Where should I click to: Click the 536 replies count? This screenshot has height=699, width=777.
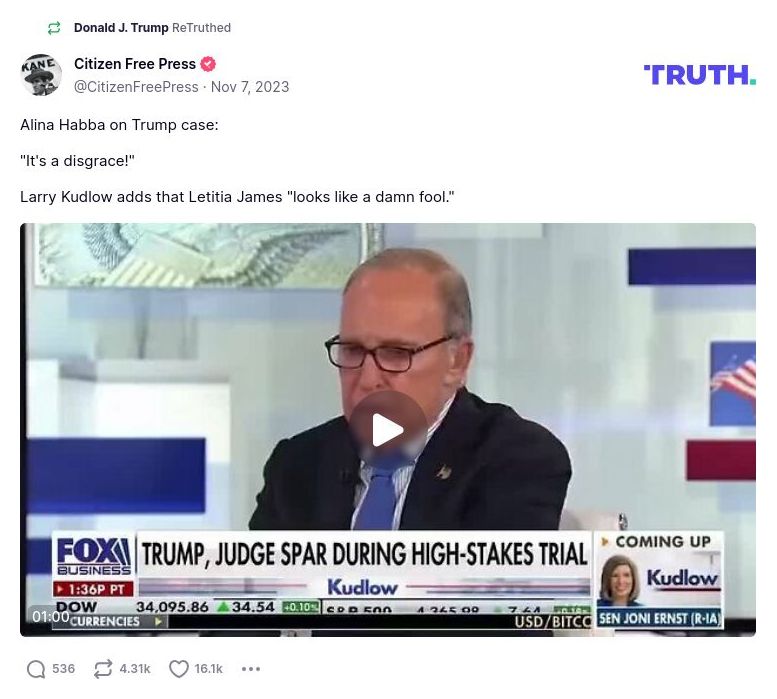(x=63, y=669)
